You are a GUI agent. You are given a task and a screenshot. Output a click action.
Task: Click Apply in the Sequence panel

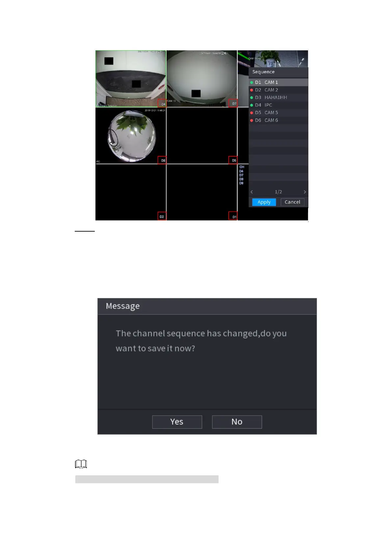264,202
